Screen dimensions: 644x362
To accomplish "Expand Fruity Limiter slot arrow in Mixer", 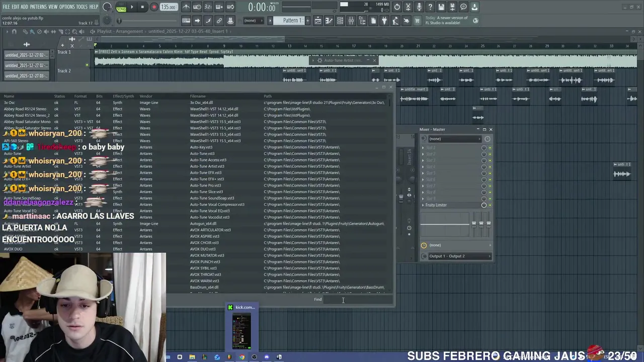I will click(x=423, y=205).
